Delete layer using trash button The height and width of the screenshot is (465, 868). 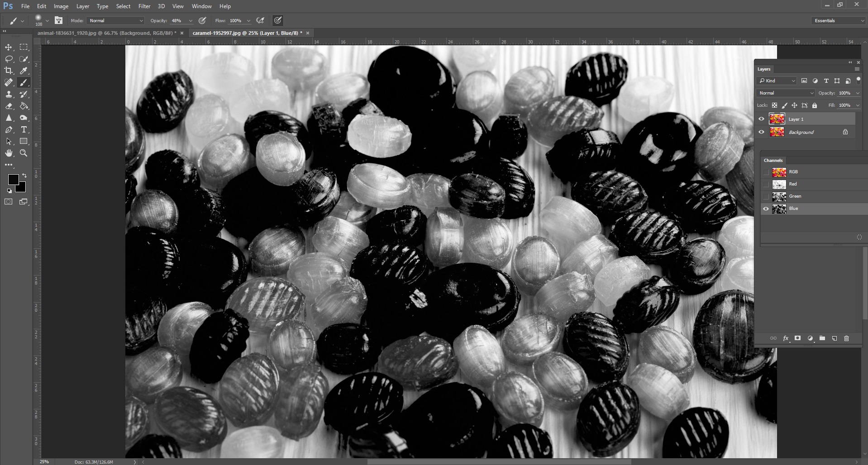click(x=846, y=338)
